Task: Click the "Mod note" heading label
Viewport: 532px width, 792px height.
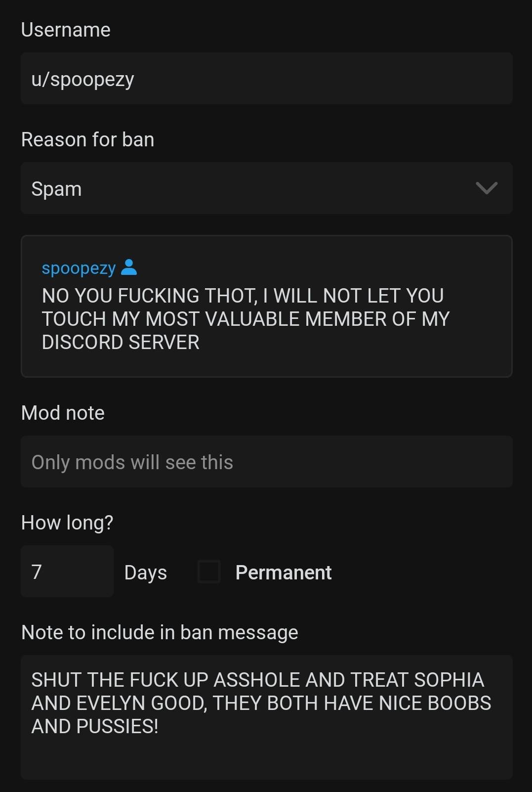Action: 63,413
